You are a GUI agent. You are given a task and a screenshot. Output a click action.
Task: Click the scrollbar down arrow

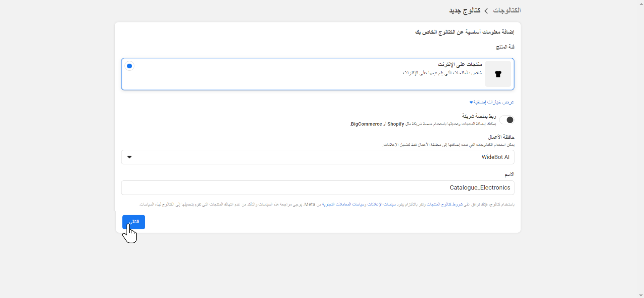641,295
